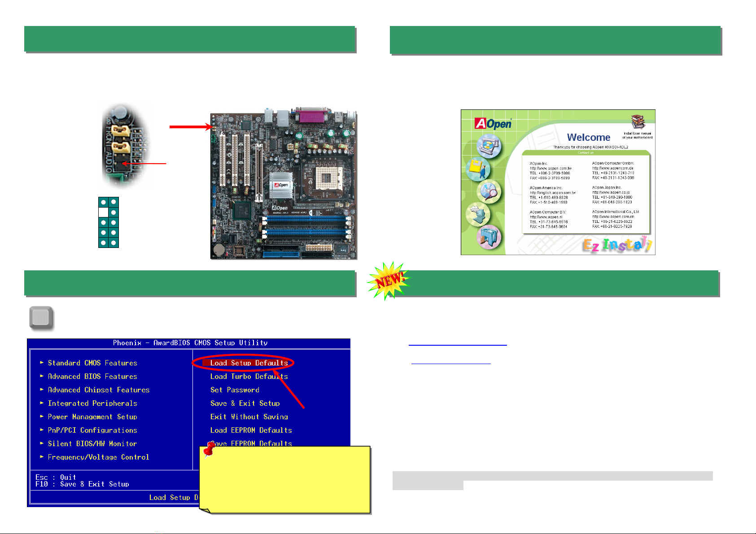
Task: Expand arrow beside PnP/PCI Configurations
Action: point(42,430)
